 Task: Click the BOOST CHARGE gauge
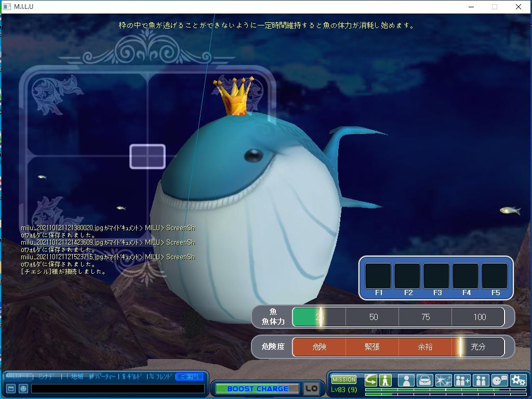257,389
